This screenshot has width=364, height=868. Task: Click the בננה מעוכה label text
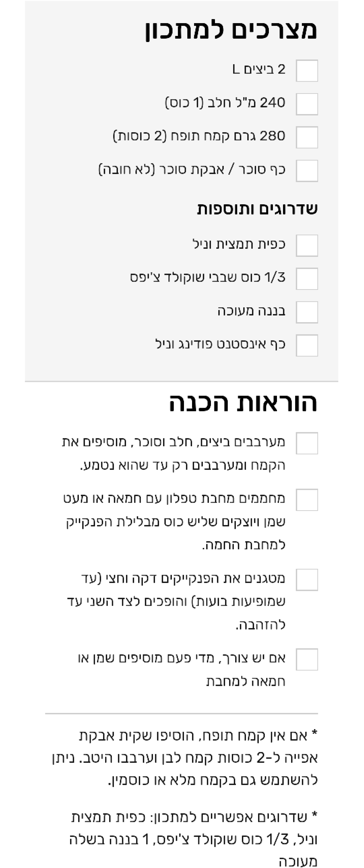[x=251, y=311]
